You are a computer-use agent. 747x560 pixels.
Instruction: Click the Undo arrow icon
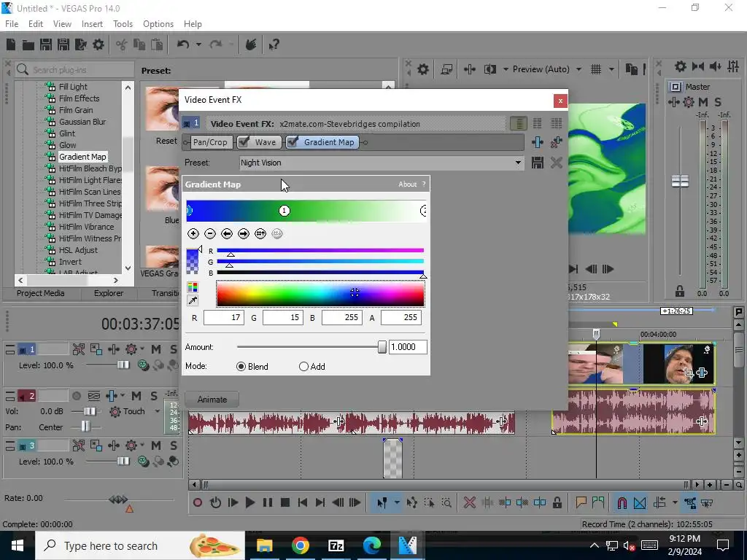pos(183,44)
